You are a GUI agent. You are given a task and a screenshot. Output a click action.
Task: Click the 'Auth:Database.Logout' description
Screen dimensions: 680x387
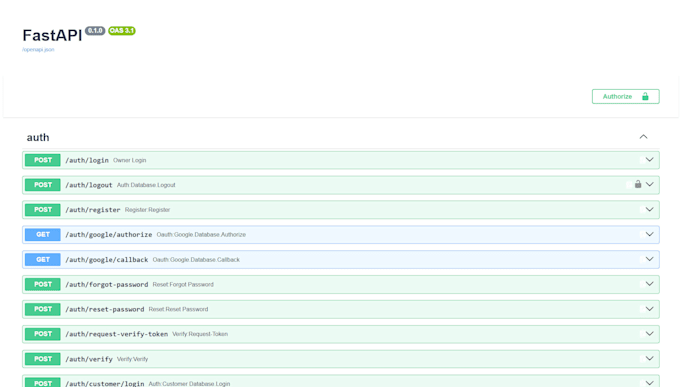146,185
